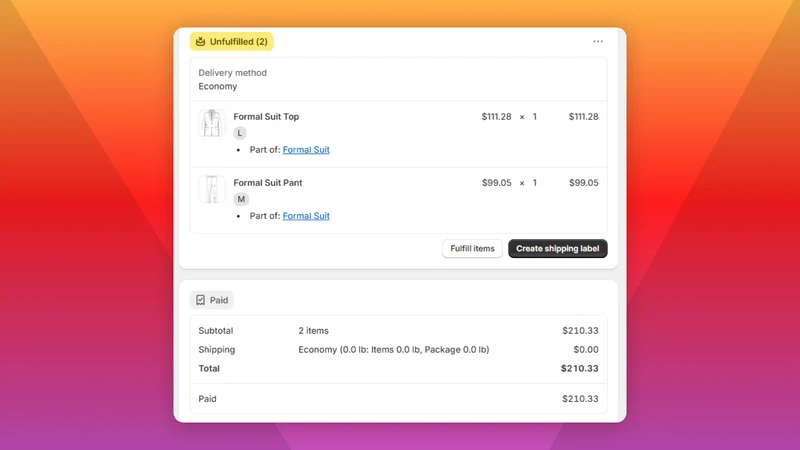Open the three-dot menu on Unfulfilled card
Screen dimensions: 800x450
pyautogui.click(x=598, y=41)
